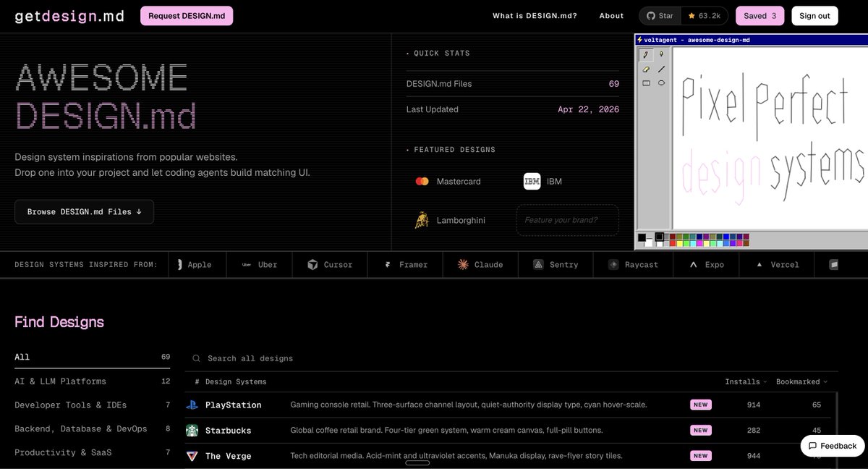Click Sign out button
868x469 pixels.
pyautogui.click(x=814, y=16)
